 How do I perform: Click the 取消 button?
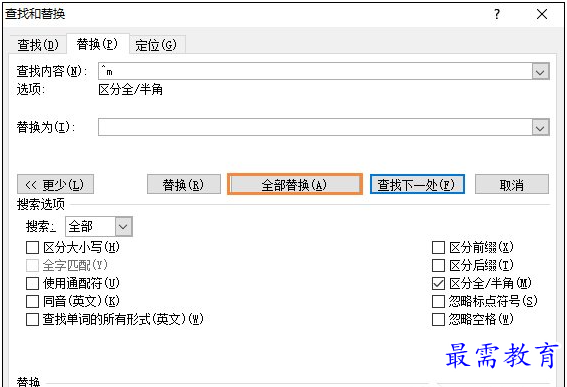pyautogui.click(x=512, y=184)
